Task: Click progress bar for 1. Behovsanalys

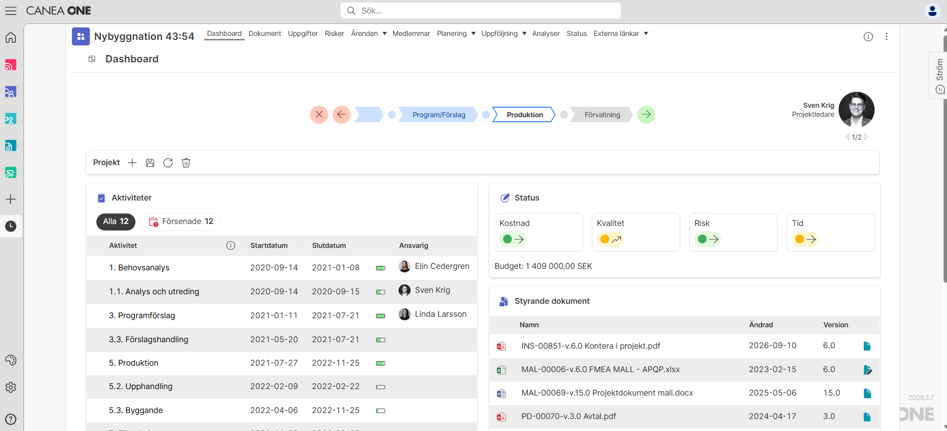Action: [380, 267]
